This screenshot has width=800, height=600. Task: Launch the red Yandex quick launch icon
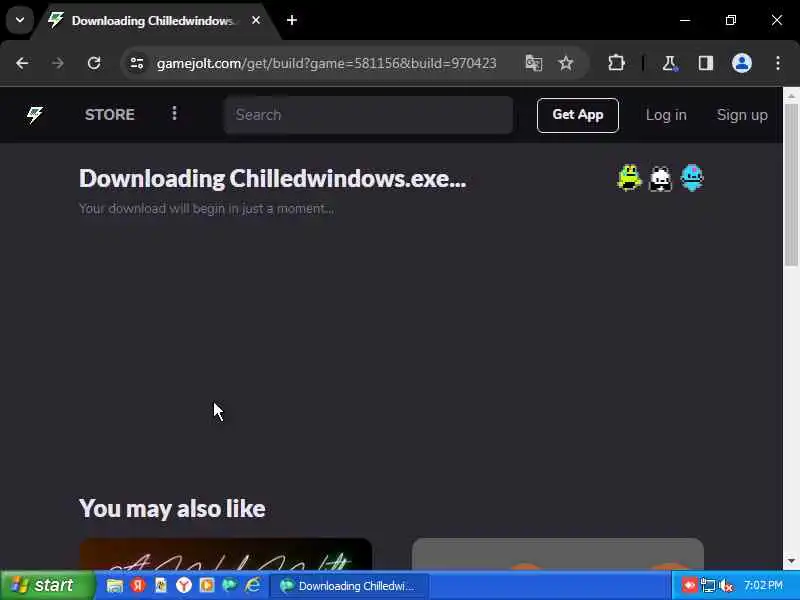(138, 585)
